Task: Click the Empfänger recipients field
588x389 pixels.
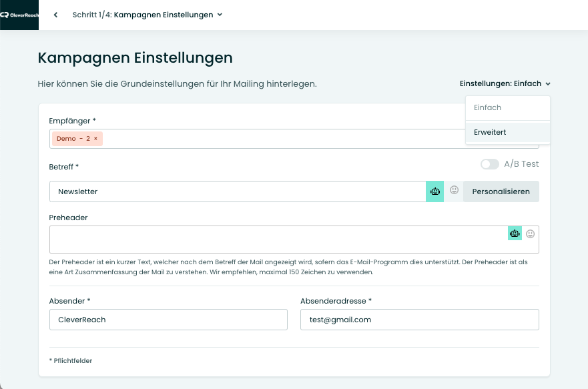Action: point(281,139)
